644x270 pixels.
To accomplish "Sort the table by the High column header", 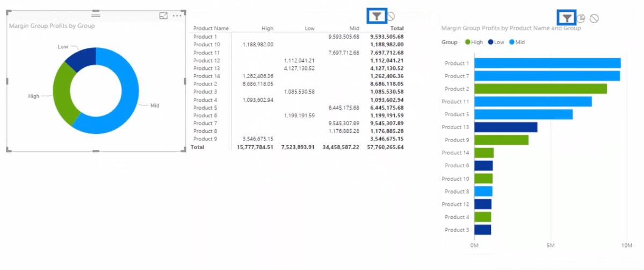I will [267, 29].
